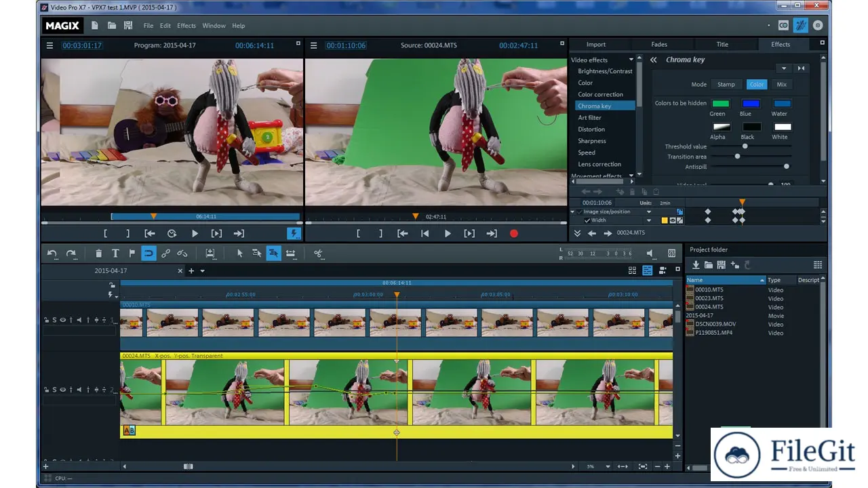
Task: Open the File menu
Action: [x=149, y=26]
